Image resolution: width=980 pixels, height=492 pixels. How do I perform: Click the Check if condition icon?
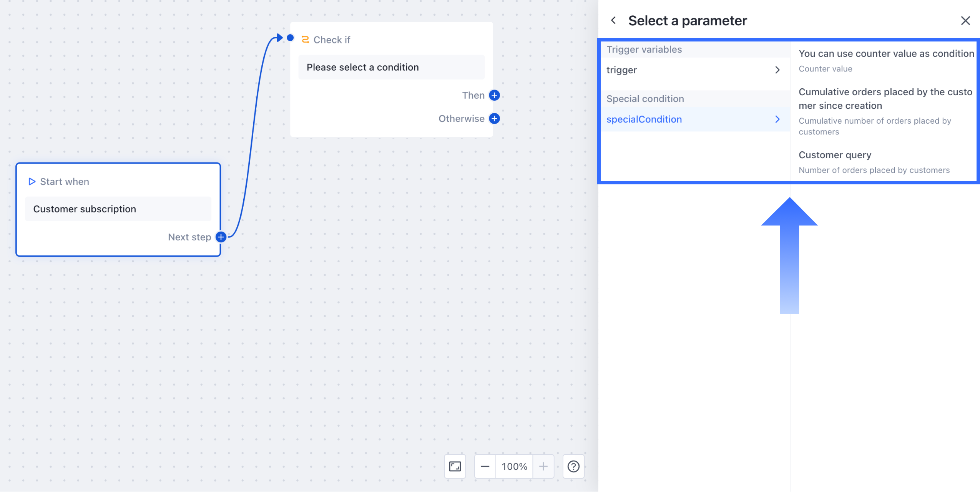[305, 40]
